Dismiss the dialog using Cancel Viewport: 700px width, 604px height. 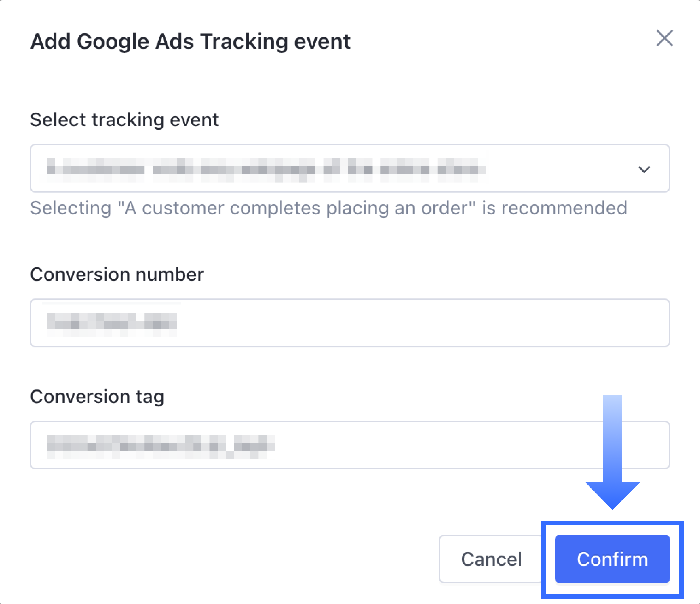tap(491, 559)
